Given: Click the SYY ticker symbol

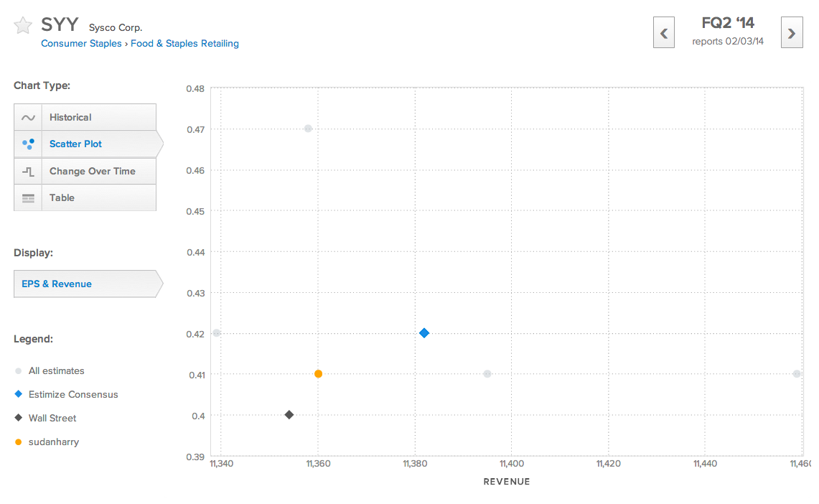Looking at the screenshot, I should (x=60, y=24).
